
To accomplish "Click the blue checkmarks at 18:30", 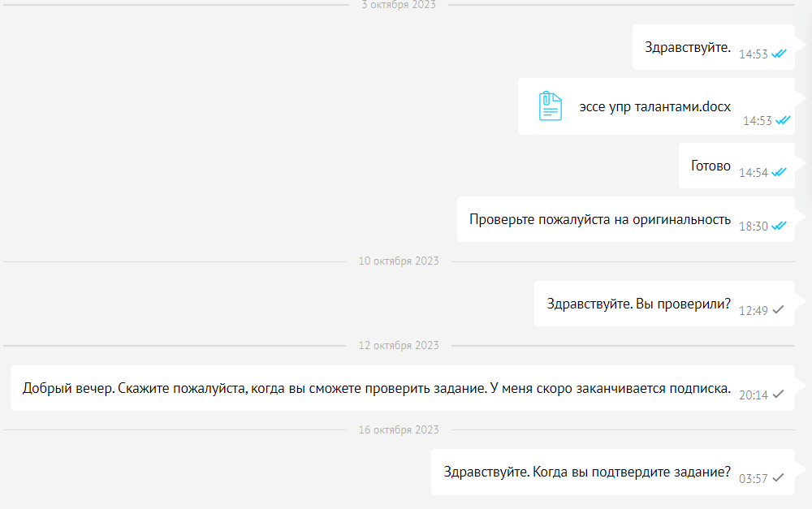I will (x=778, y=227).
